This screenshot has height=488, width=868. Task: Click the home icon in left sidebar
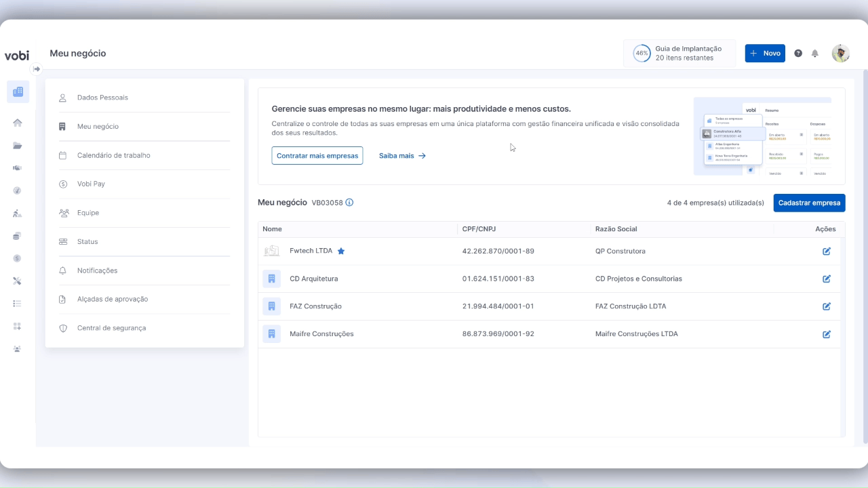18,123
